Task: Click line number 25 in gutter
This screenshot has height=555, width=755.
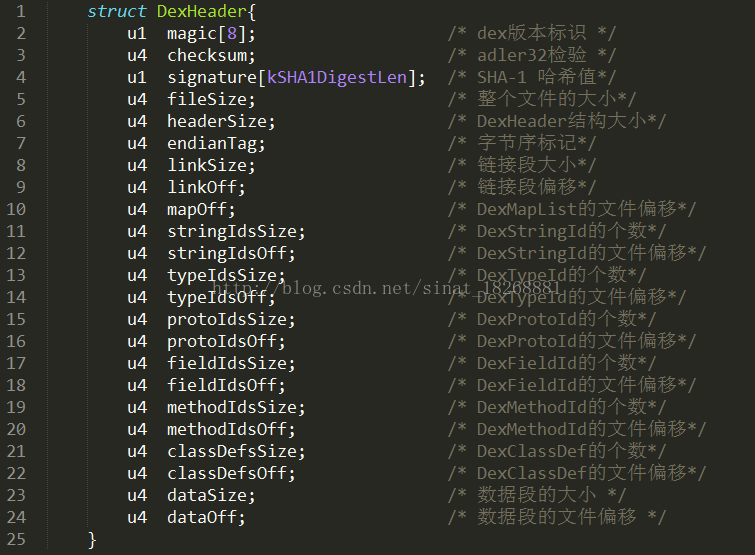Action: 16,540
